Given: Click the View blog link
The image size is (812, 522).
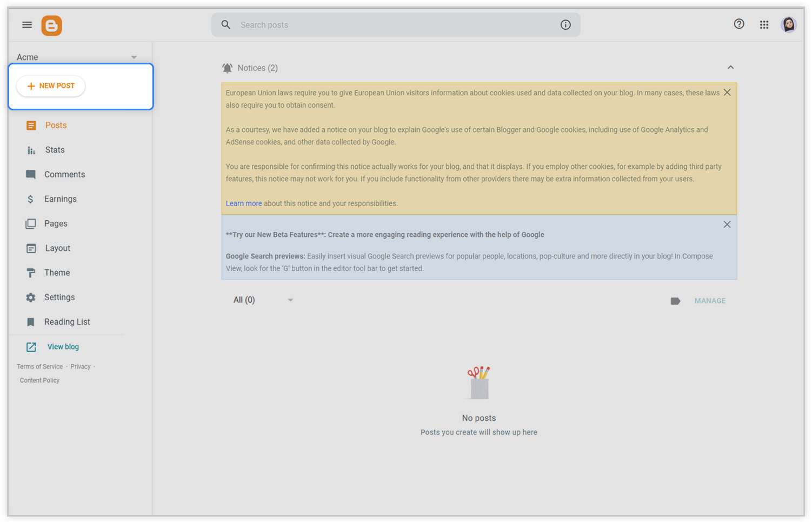Looking at the screenshot, I should [63, 347].
